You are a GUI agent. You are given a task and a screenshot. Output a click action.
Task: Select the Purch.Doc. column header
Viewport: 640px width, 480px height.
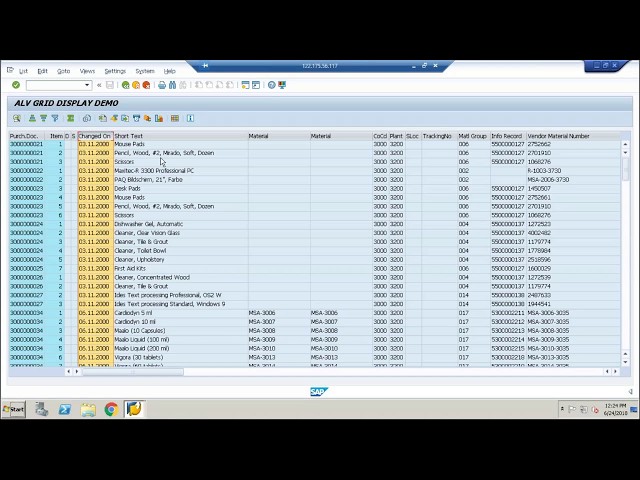(x=27, y=136)
